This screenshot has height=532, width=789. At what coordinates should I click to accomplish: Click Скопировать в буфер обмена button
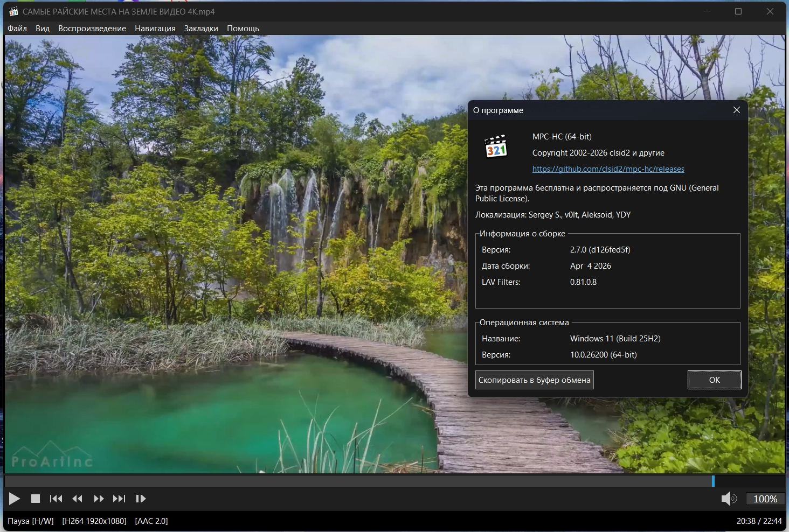535,380
